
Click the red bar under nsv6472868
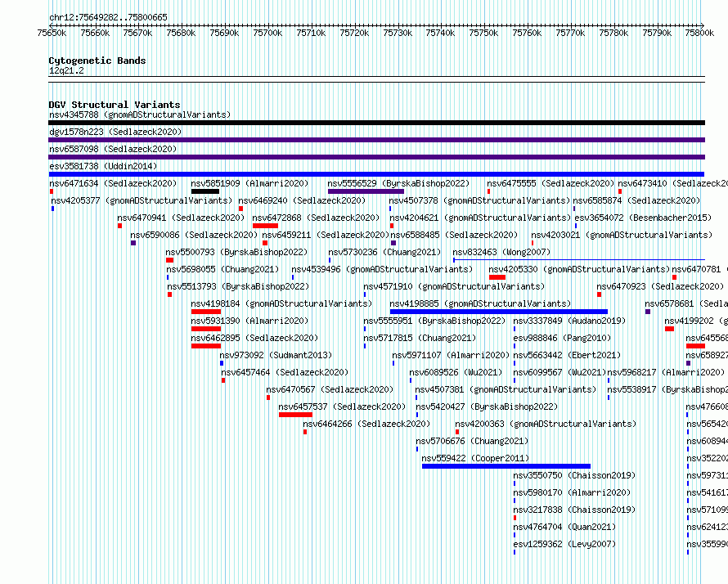(x=265, y=226)
